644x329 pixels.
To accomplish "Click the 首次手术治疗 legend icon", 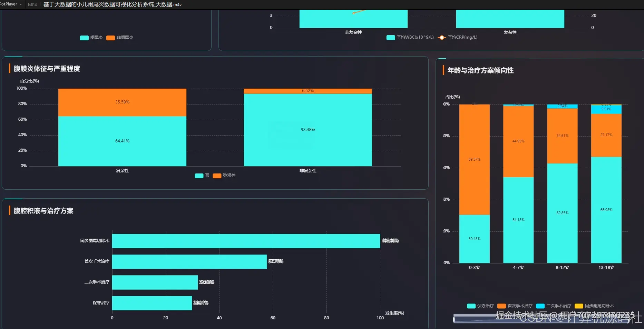I will pyautogui.click(x=501, y=306).
